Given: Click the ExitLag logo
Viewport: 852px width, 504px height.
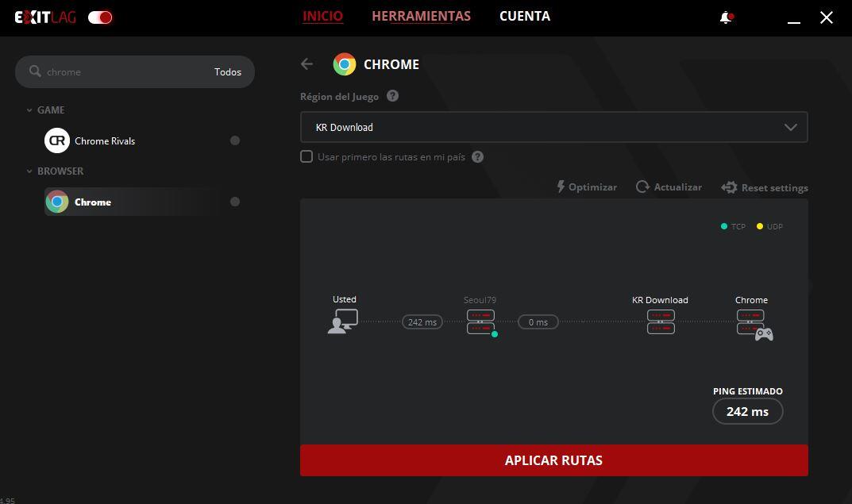Looking at the screenshot, I should (x=45, y=17).
